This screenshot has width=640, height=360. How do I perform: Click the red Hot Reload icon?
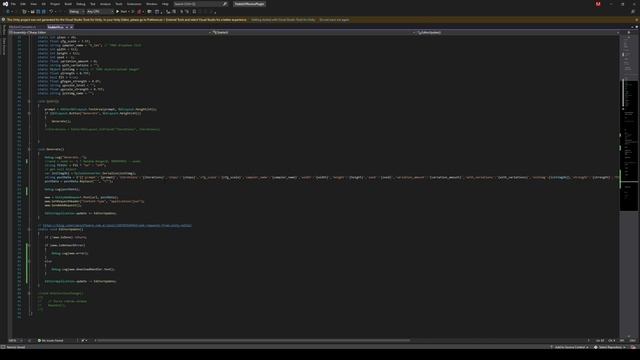(x=139, y=11)
